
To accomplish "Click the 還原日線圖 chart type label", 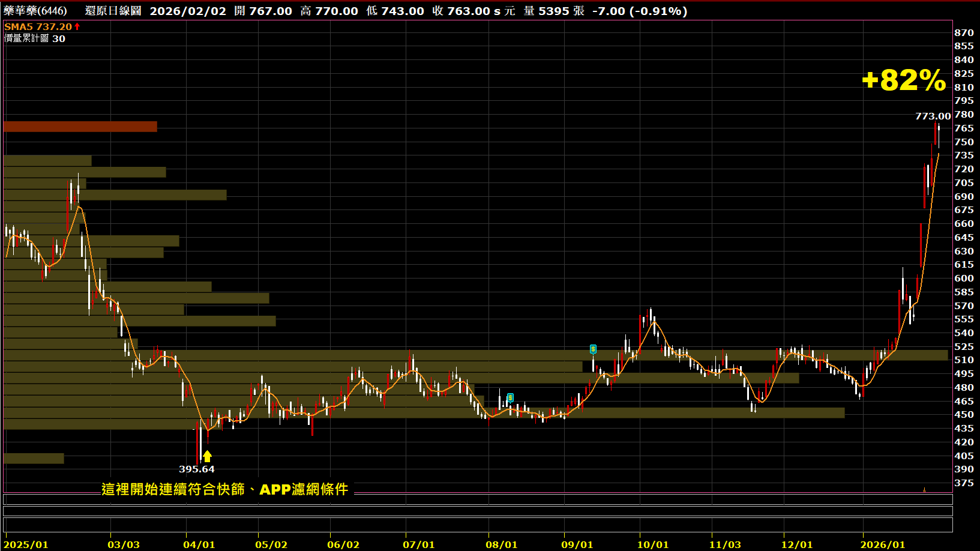I will [x=113, y=11].
